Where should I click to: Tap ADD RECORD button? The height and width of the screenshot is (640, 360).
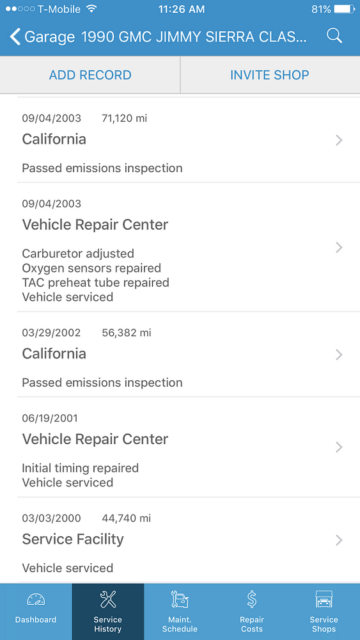(x=90, y=75)
